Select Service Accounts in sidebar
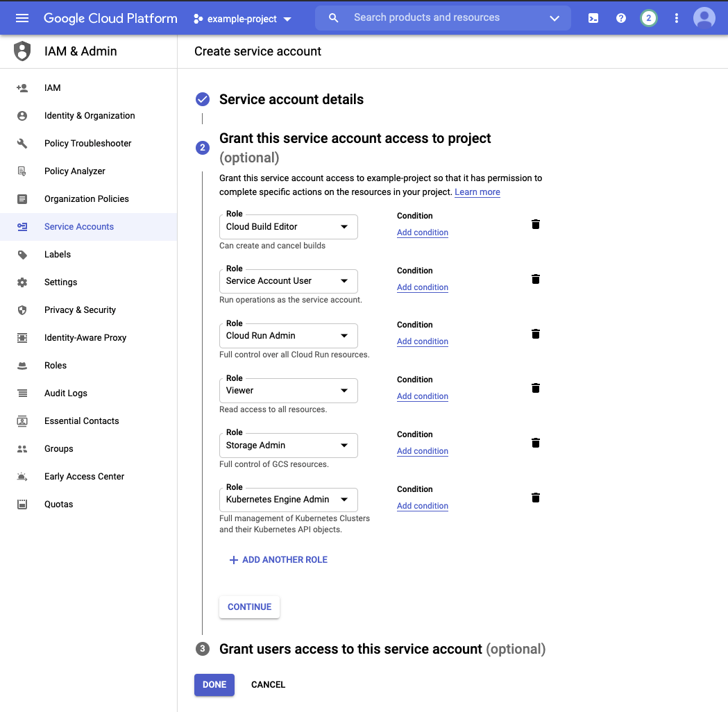The image size is (728, 712). (x=88, y=226)
